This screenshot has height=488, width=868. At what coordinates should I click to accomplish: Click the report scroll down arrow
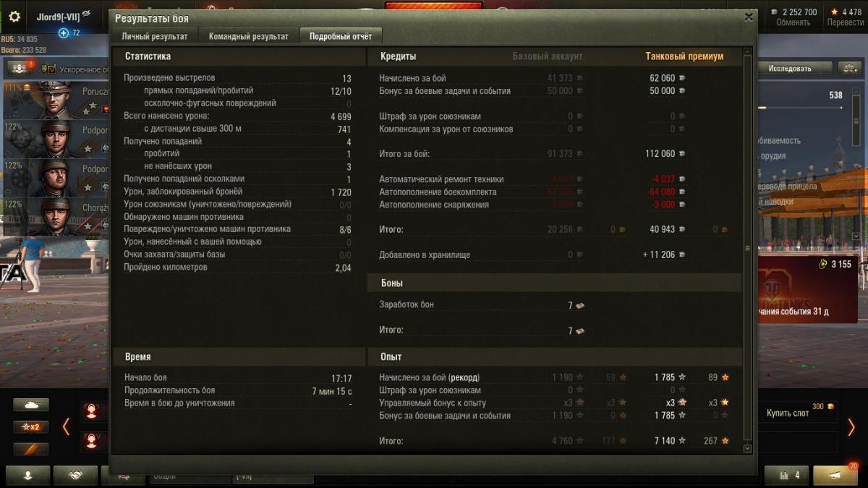click(x=748, y=448)
